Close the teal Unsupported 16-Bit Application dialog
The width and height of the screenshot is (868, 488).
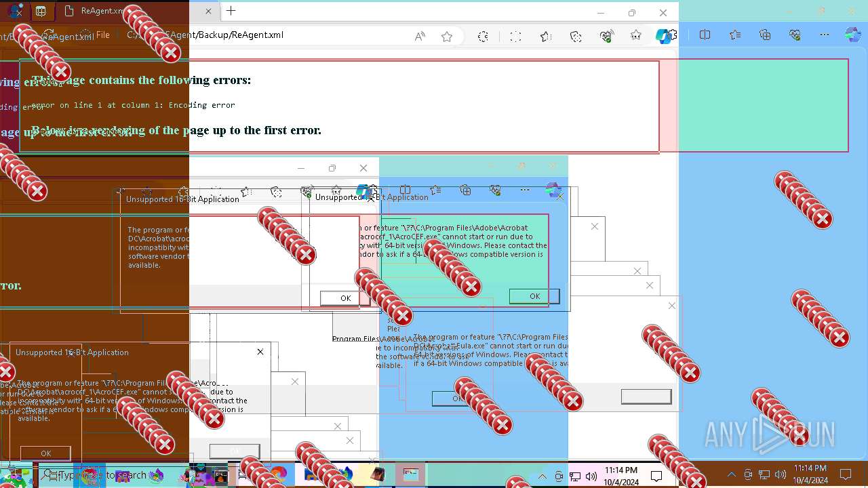pyautogui.click(x=559, y=197)
